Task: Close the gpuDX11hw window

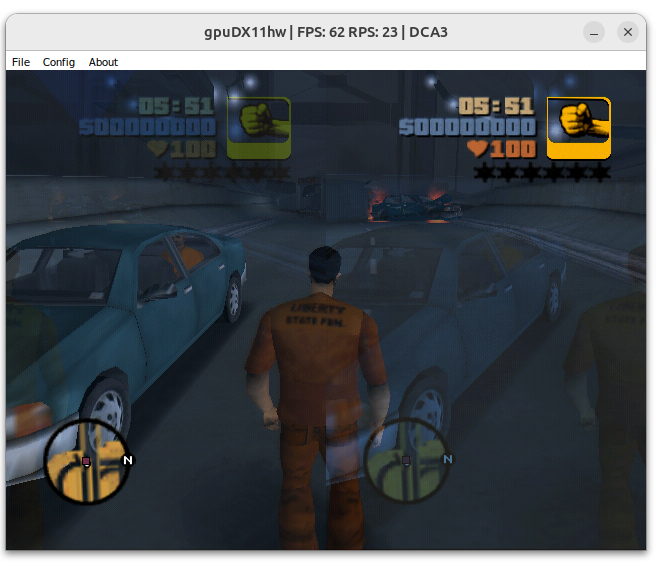Action: tap(628, 32)
